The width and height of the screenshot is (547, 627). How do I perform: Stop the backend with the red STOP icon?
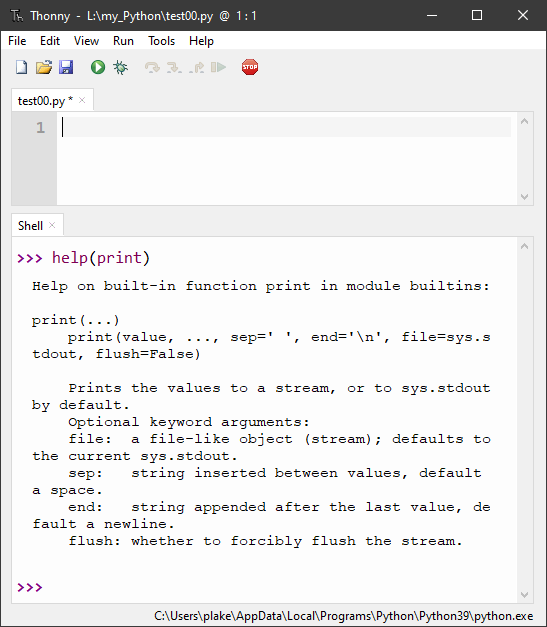[x=250, y=67]
